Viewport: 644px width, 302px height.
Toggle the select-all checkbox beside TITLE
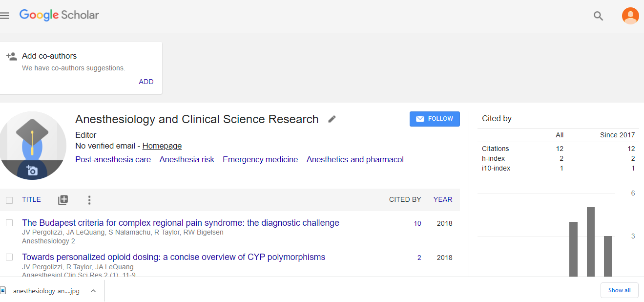coord(9,200)
